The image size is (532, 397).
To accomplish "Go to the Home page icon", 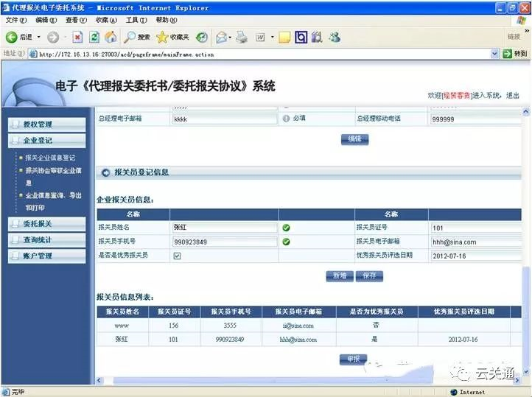I will [111, 37].
